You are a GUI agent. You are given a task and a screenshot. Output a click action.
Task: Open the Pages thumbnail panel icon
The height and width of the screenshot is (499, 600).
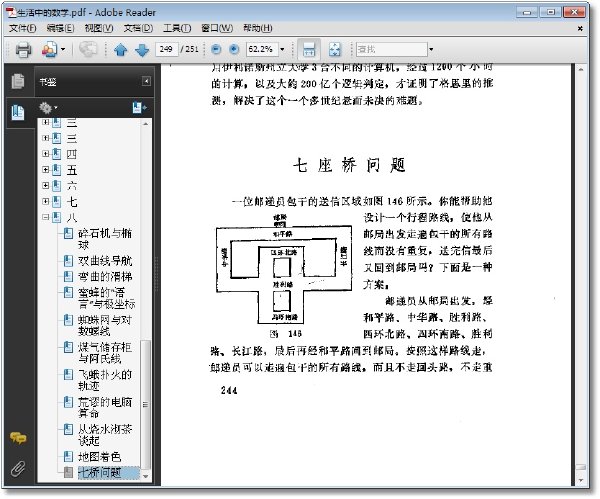(x=18, y=81)
